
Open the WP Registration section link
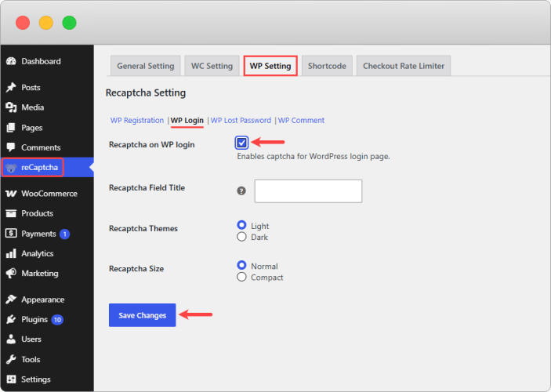[x=137, y=120]
